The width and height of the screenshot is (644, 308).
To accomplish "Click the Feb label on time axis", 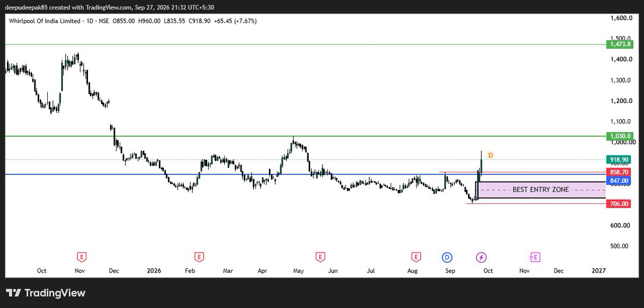I will click(191, 272).
